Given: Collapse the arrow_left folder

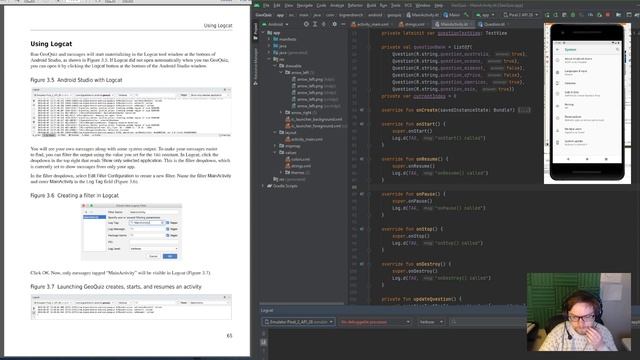Looking at the screenshot, I should coord(281,72).
